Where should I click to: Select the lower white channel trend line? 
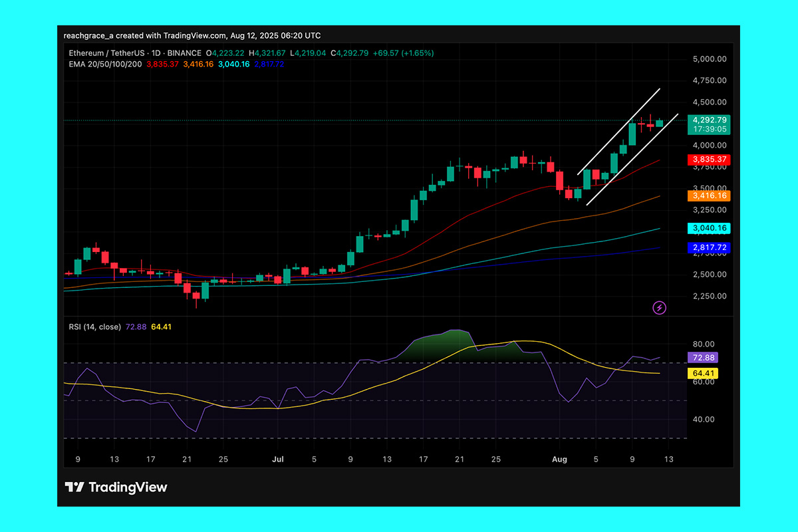[x=632, y=160]
